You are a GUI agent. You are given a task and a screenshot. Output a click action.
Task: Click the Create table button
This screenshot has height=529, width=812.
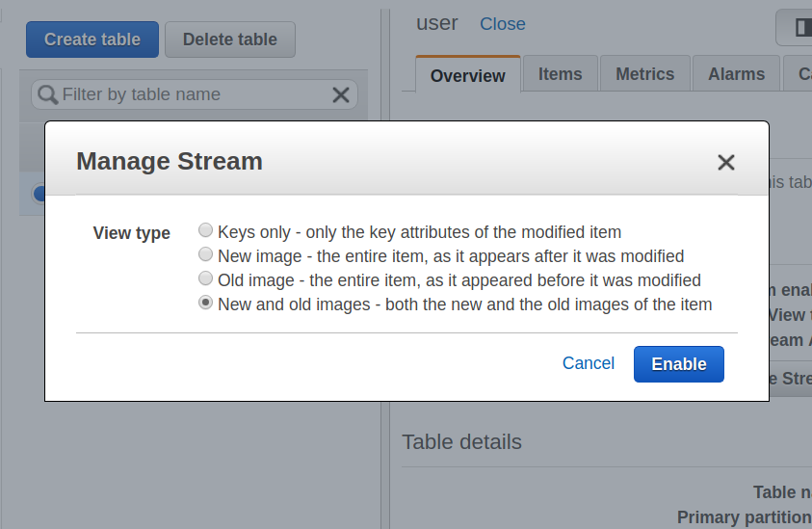[x=92, y=40]
